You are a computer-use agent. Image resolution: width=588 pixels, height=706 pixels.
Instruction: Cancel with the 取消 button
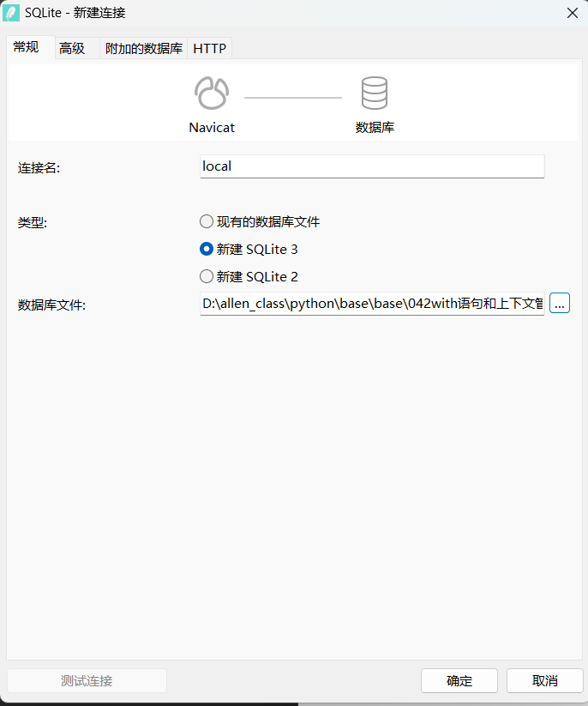point(545,681)
